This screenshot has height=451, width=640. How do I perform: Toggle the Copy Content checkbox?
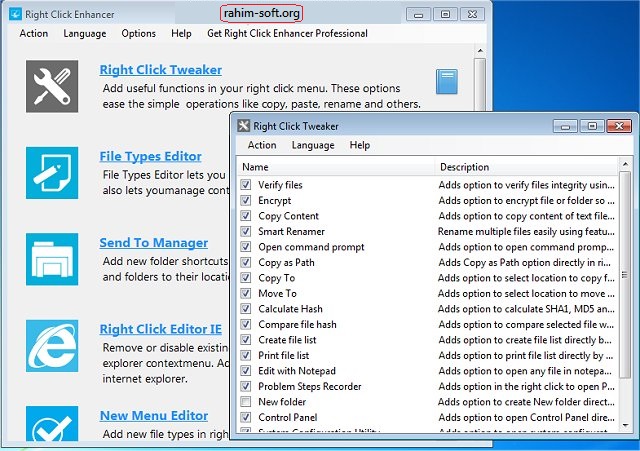point(245,216)
